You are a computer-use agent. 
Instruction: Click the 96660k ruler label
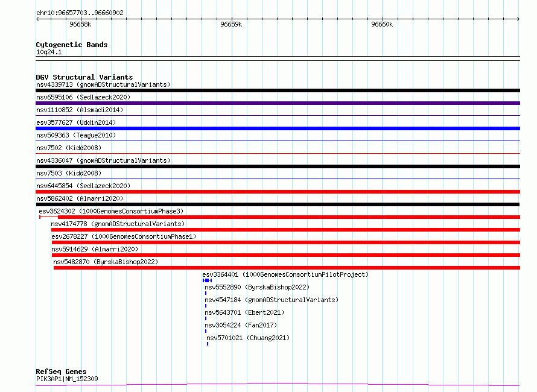(x=382, y=24)
